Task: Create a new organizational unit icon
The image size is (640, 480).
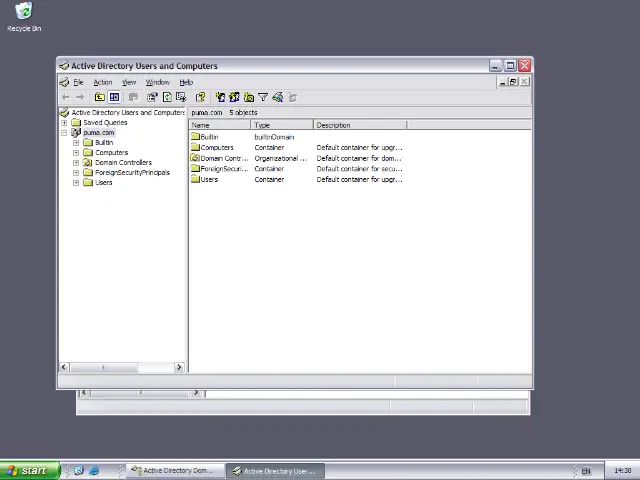Action: (x=249, y=97)
